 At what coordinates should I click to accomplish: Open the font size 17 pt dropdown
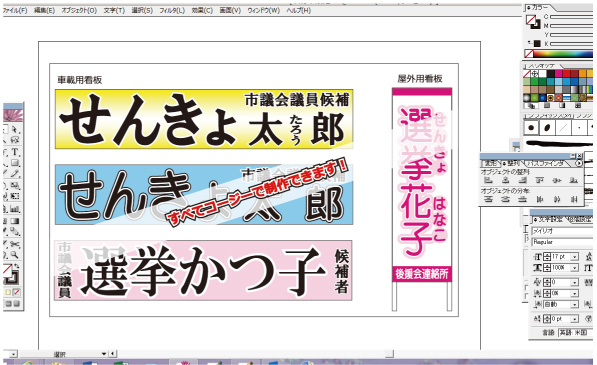point(574,257)
